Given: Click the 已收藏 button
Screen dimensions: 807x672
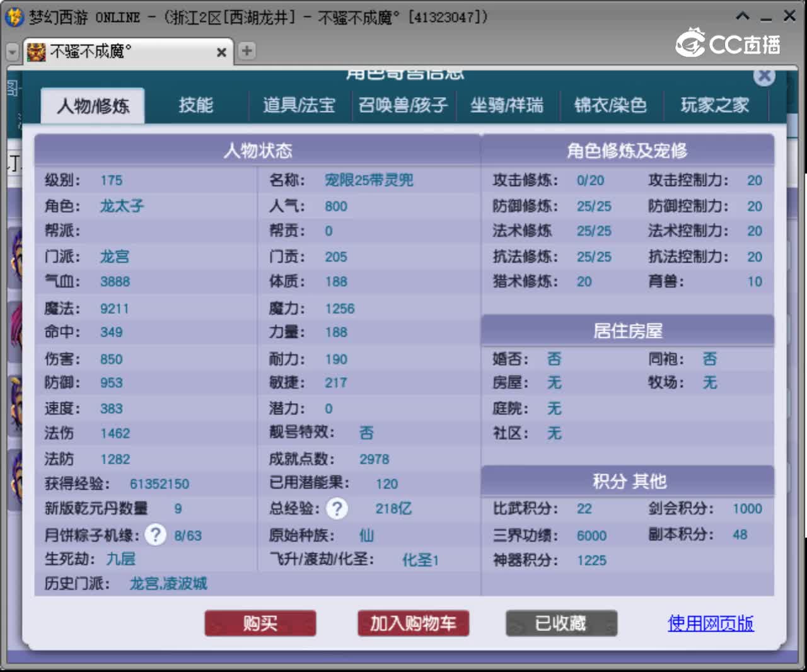Looking at the screenshot, I should tap(561, 623).
